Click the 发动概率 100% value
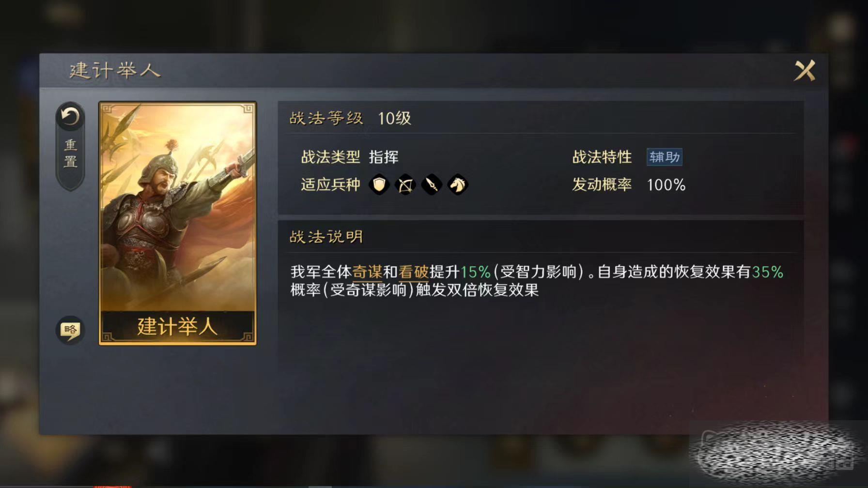868x488 pixels. click(x=666, y=184)
